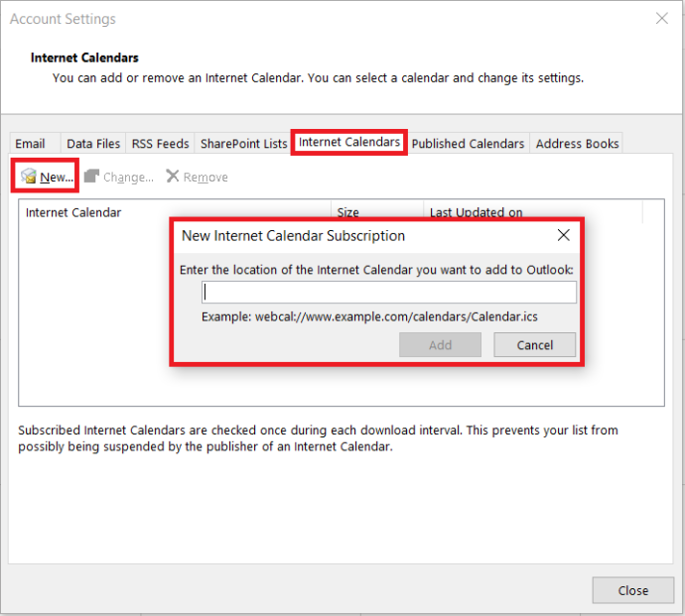Cancel the calendar subscription dialog
The image size is (685, 616).
[535, 345]
